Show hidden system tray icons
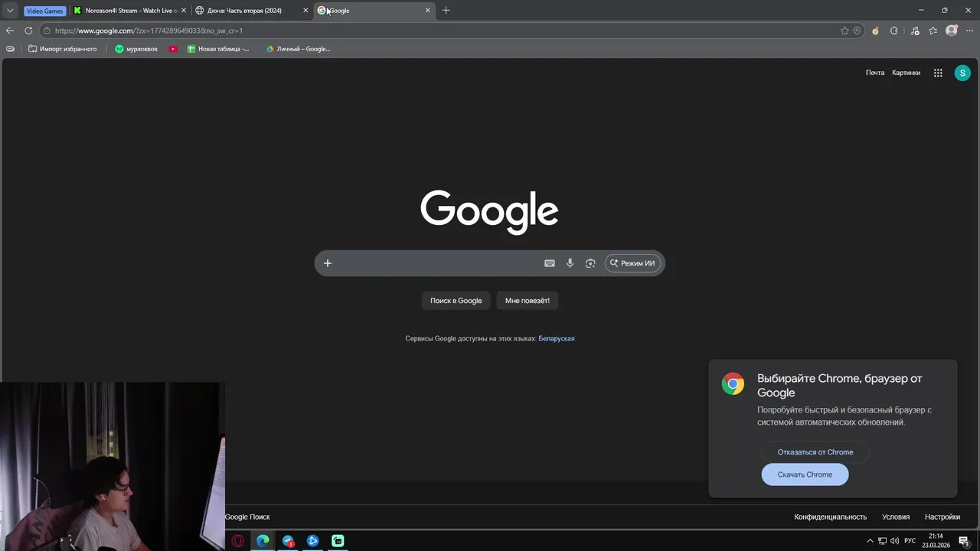Screen dimensions: 980x551 point(870,541)
